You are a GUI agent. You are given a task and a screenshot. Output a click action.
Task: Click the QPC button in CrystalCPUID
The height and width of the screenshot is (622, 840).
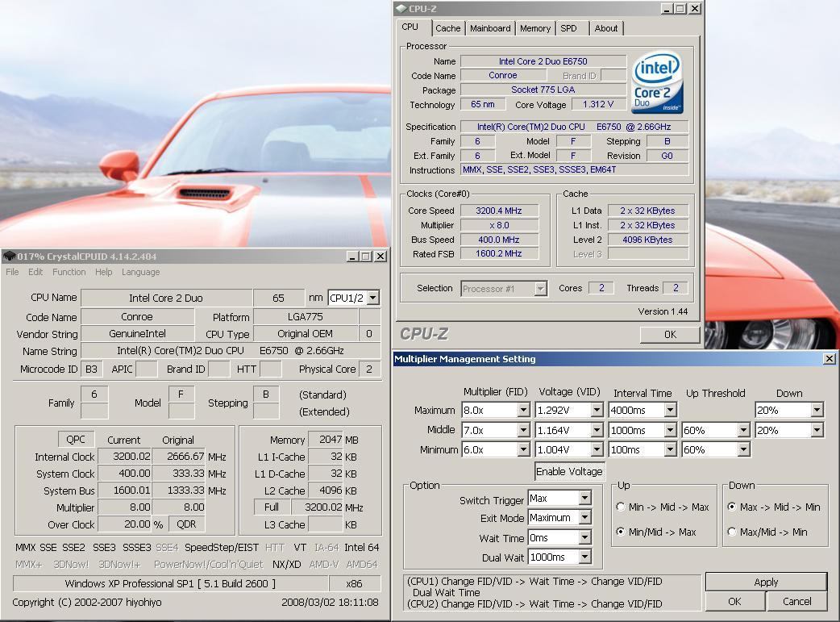tap(76, 439)
